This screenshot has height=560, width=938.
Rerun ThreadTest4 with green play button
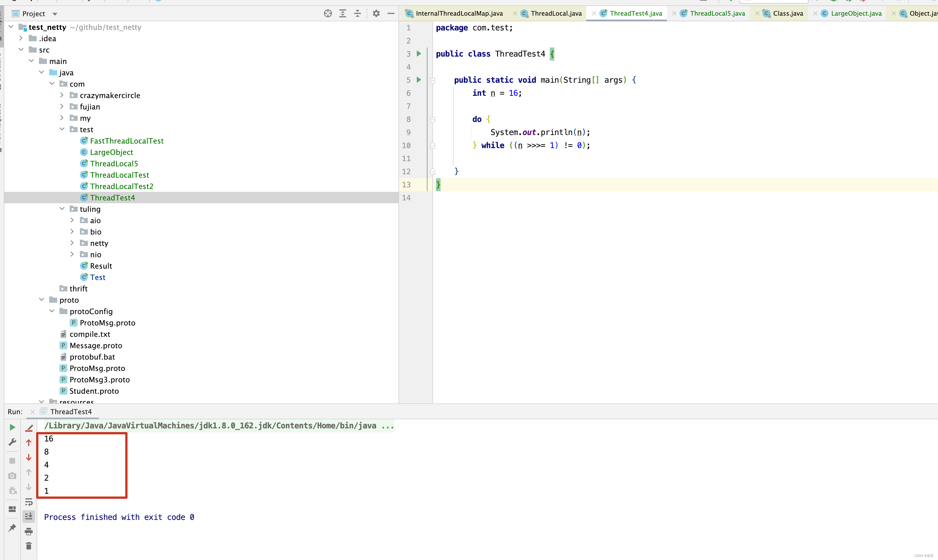point(12,427)
